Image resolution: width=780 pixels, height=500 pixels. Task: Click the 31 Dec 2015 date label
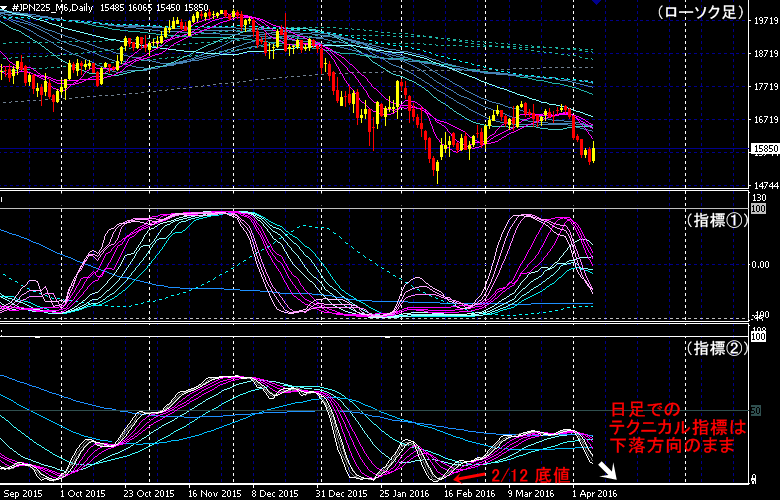coord(341,494)
